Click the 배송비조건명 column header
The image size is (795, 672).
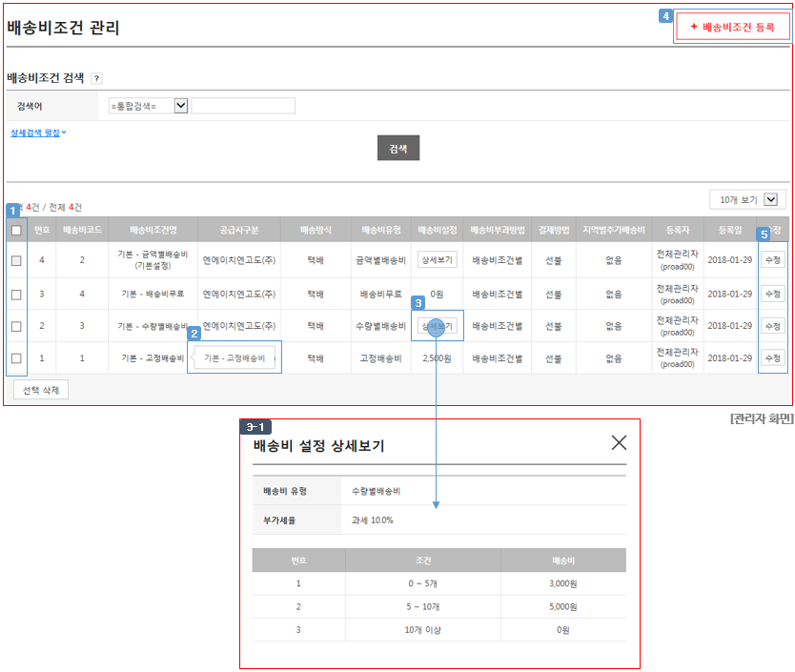[153, 230]
